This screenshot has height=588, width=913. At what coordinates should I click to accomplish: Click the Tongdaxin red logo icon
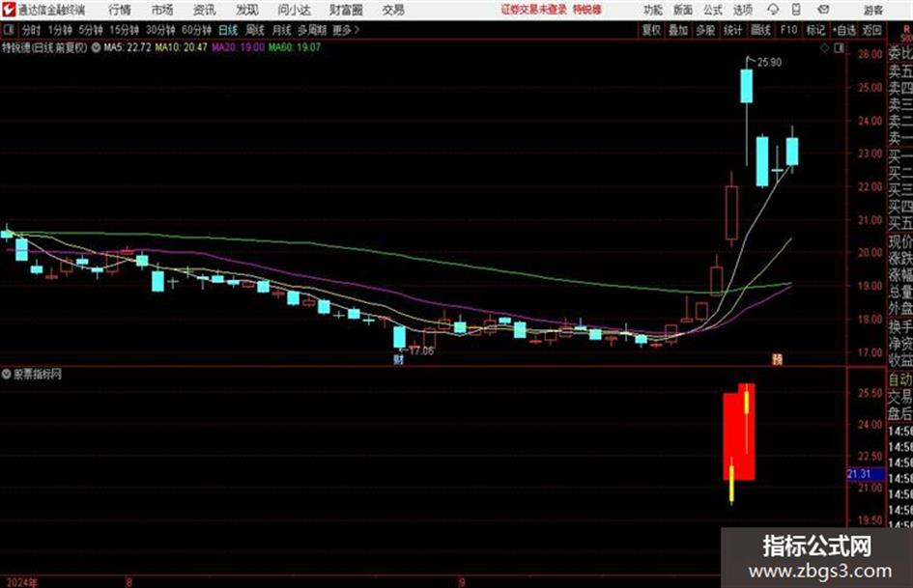[x=8, y=10]
